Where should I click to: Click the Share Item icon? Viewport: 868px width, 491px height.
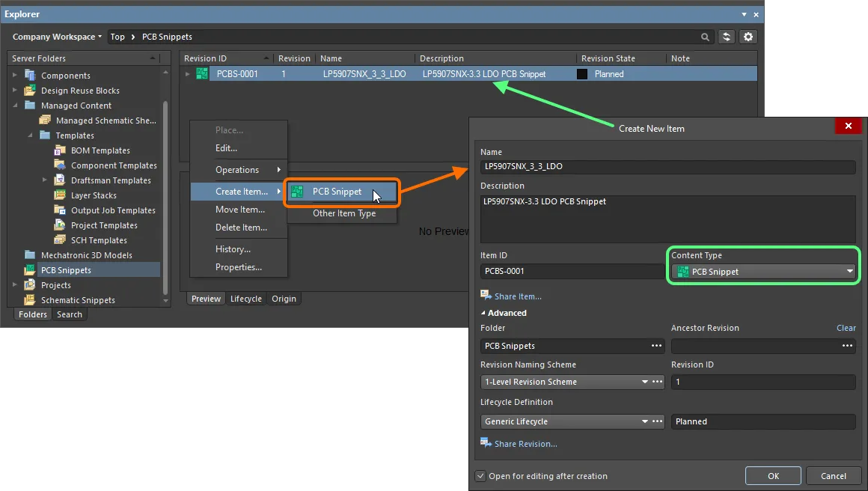pyautogui.click(x=486, y=295)
